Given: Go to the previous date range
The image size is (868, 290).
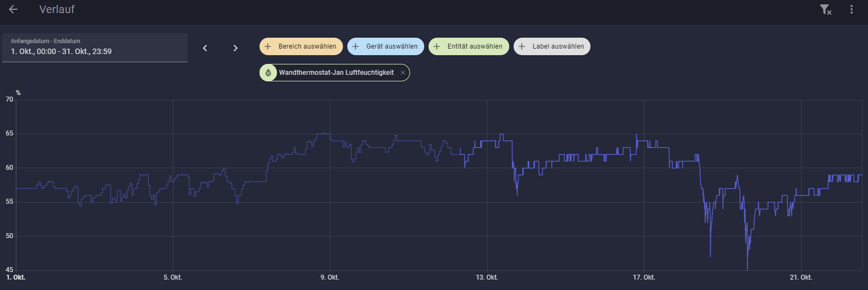Looking at the screenshot, I should click(205, 48).
